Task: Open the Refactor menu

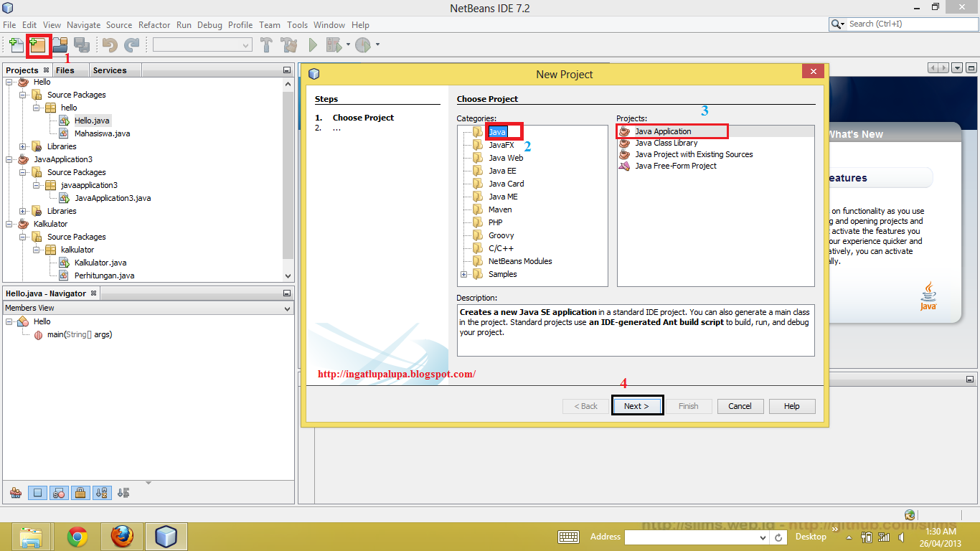Action: [x=154, y=24]
